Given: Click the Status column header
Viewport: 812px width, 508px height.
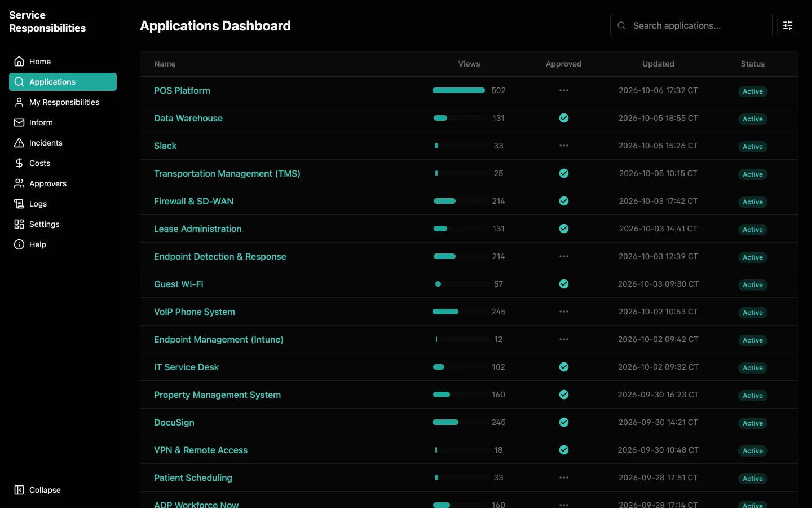Looking at the screenshot, I should [x=753, y=64].
